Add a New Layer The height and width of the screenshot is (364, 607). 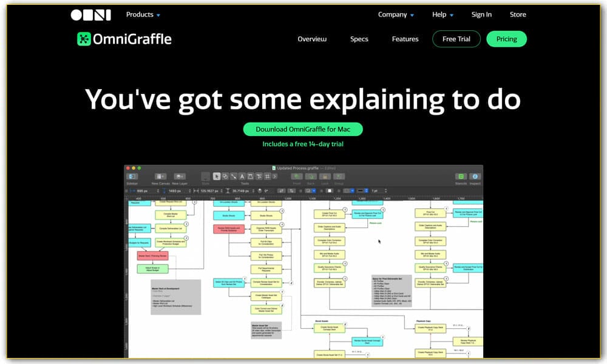point(179,175)
